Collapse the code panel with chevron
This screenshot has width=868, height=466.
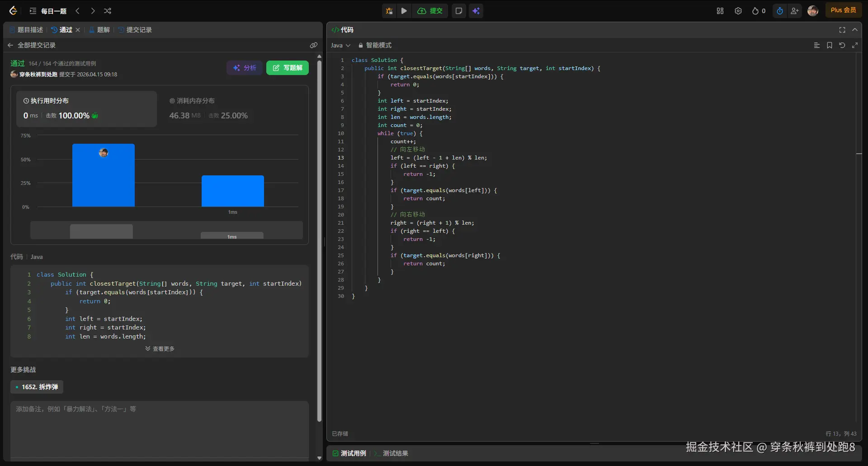pos(854,30)
